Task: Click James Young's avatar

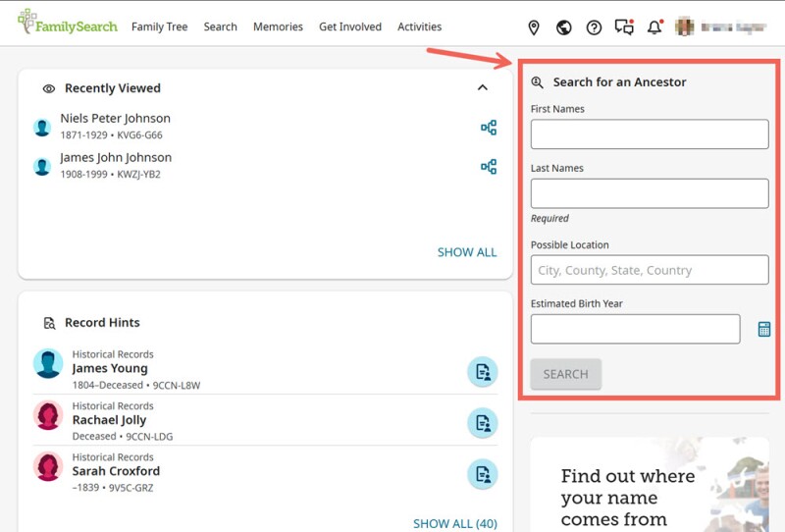Action: click(48, 364)
